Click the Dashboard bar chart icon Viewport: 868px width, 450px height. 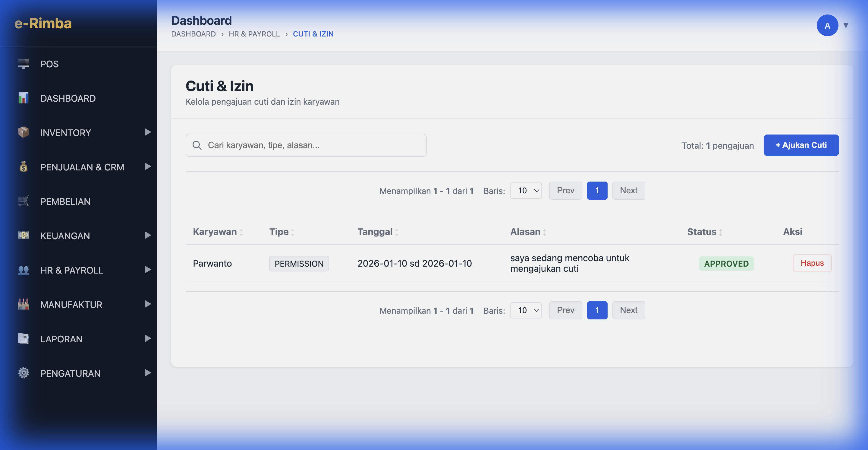[23, 98]
